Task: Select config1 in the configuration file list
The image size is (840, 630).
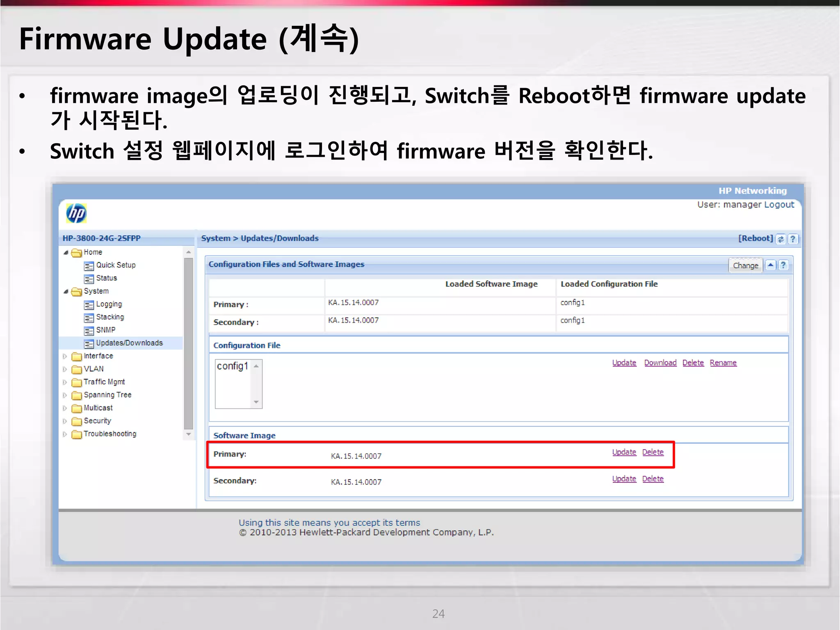Action: [x=233, y=366]
